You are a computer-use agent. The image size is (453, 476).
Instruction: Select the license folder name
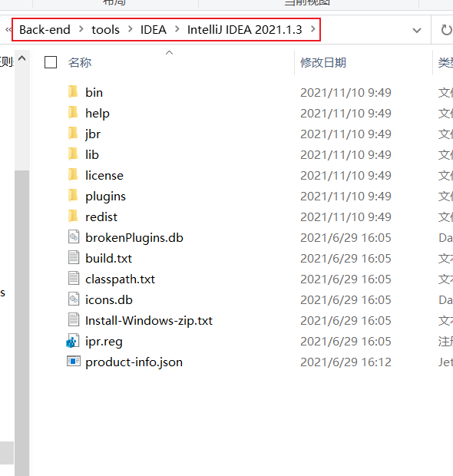(104, 175)
